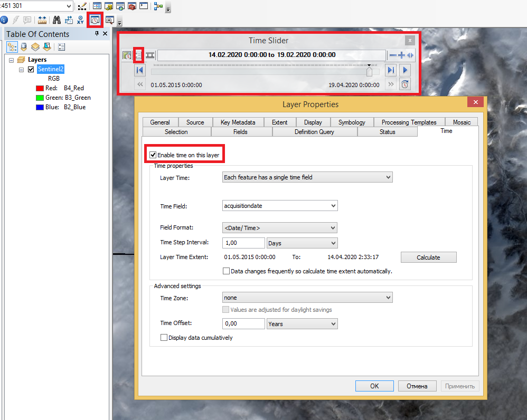The height and width of the screenshot is (420, 527).
Task: Click the 14.02.2020 to 19.02.2020 time display
Action: point(271,55)
